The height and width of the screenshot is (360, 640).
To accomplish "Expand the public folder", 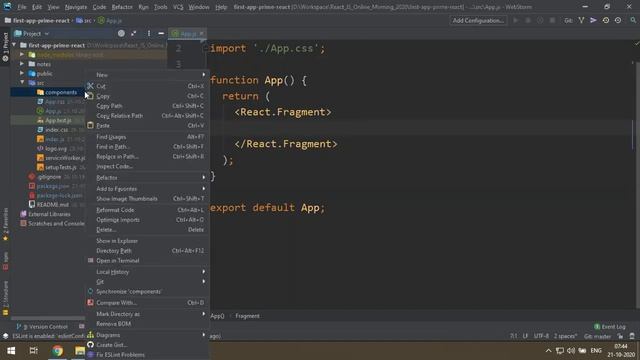I will click(x=22, y=73).
